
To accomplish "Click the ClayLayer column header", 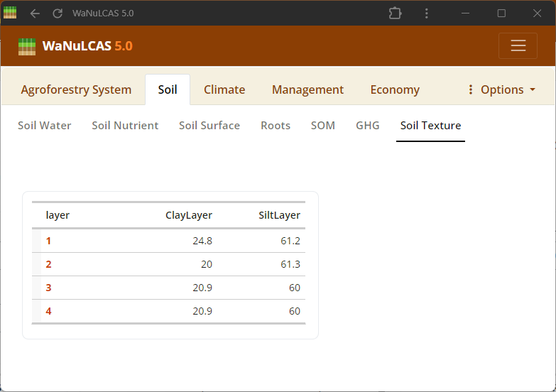I will click(189, 215).
